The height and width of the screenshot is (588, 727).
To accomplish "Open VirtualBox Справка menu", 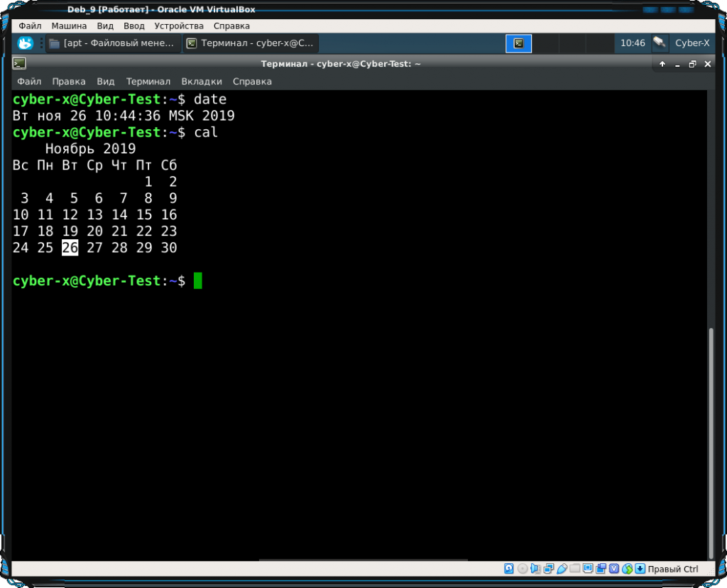I will 232,26.
